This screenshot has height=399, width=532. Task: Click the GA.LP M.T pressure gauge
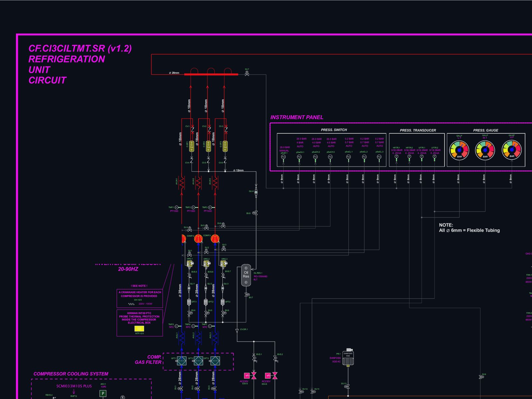(x=485, y=150)
